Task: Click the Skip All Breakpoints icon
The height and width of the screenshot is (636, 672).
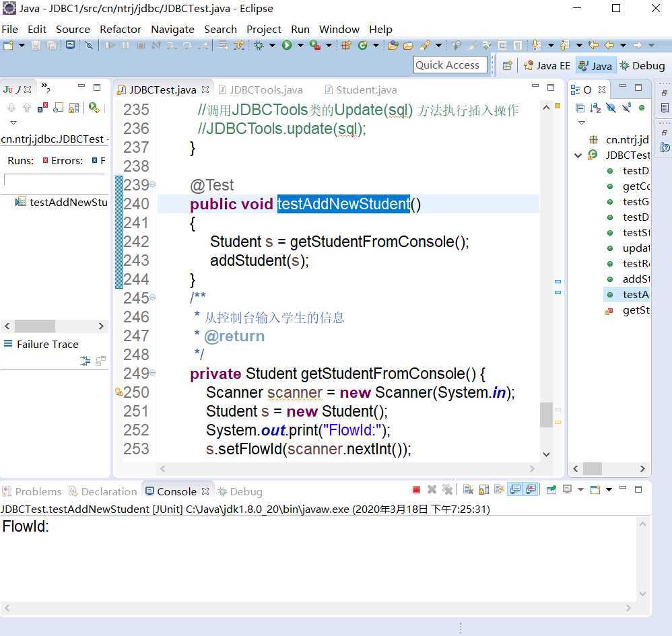Action: (x=89, y=45)
